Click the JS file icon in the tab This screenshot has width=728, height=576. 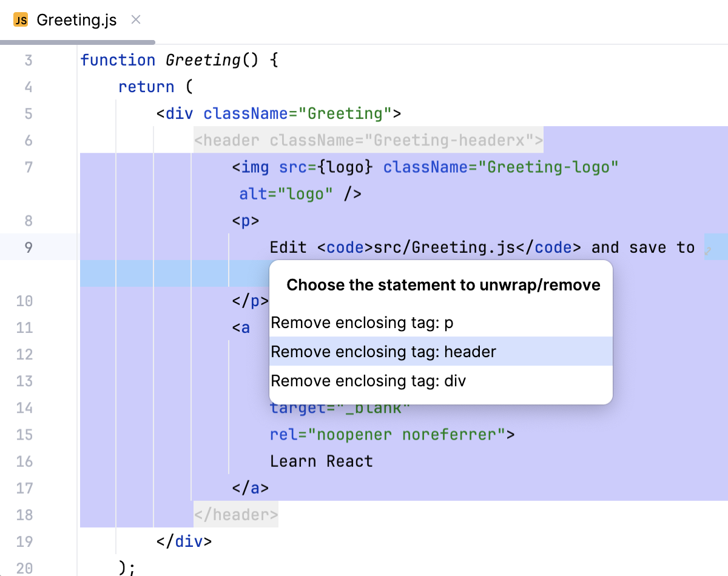(x=21, y=20)
